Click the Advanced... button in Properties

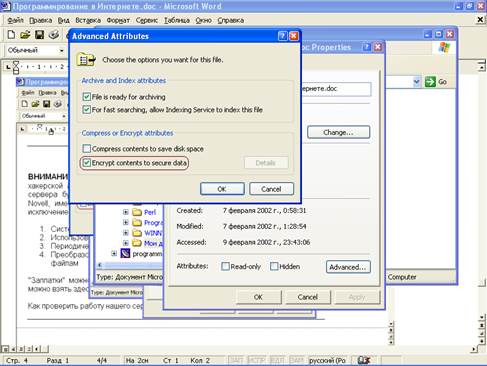(x=348, y=267)
